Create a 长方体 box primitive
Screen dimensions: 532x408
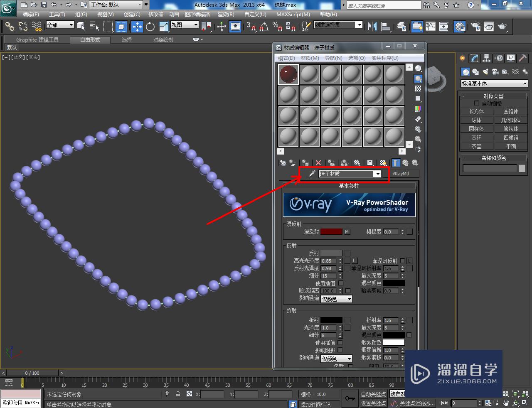point(476,111)
